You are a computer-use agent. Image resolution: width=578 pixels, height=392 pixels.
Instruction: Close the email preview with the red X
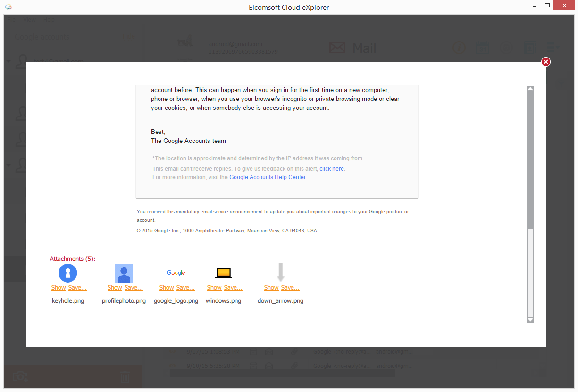(545, 62)
